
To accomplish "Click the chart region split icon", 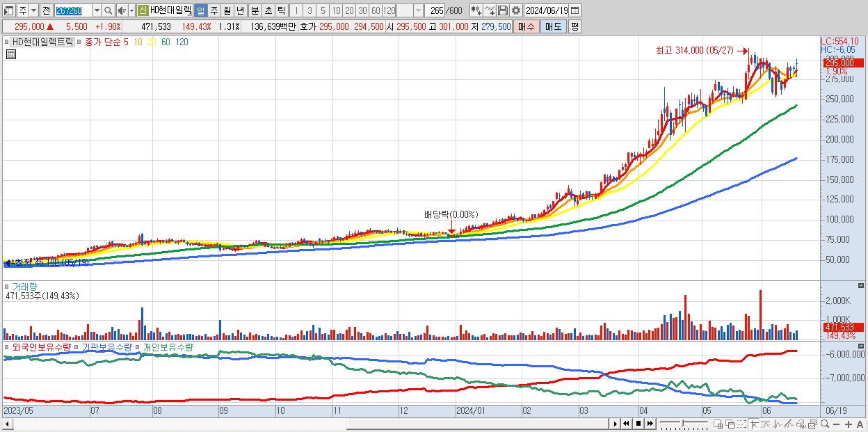I will coord(718,424).
